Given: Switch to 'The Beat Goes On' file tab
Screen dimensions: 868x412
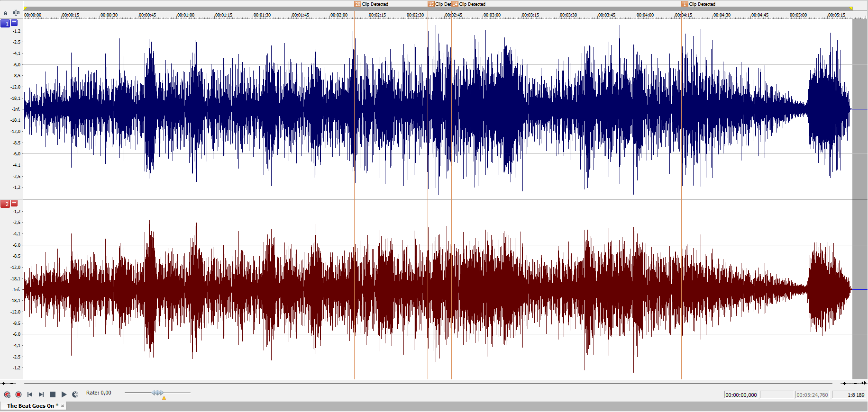Looking at the screenshot, I should pyautogui.click(x=33, y=406).
